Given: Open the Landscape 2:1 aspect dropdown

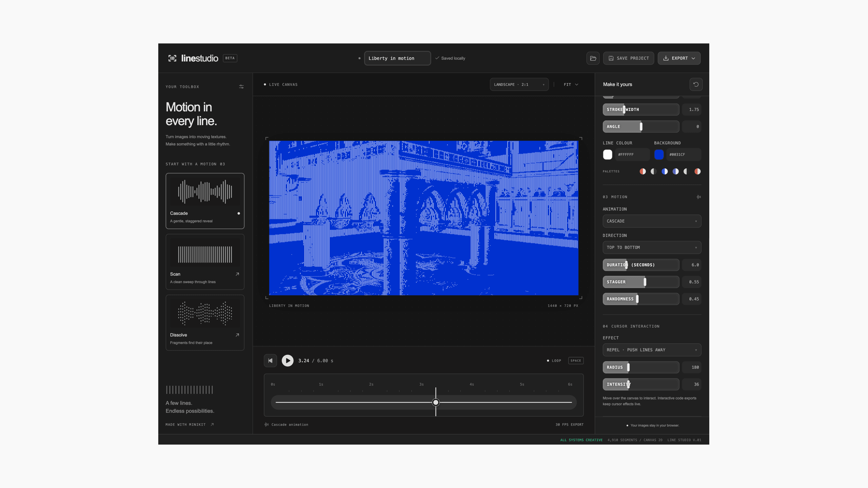Looking at the screenshot, I should point(519,84).
